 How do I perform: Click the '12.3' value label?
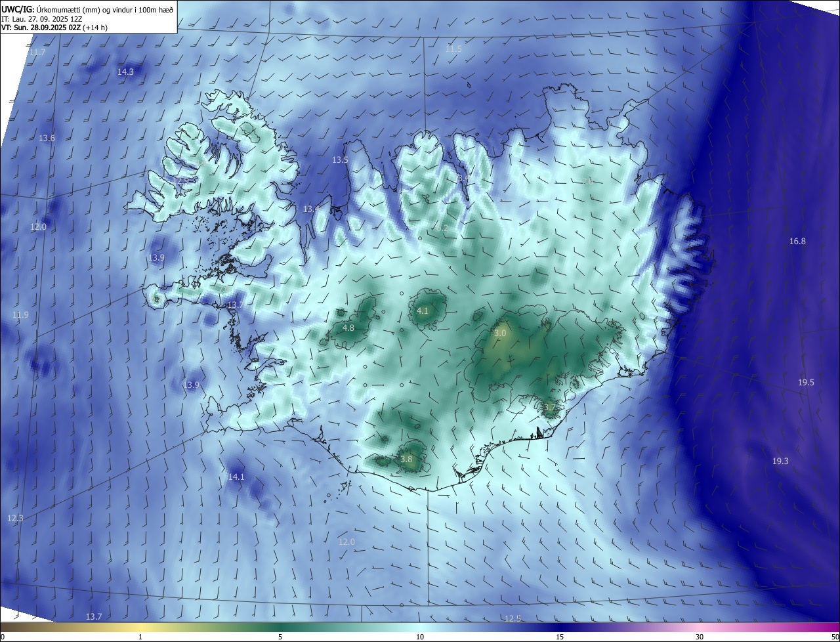(x=15, y=518)
